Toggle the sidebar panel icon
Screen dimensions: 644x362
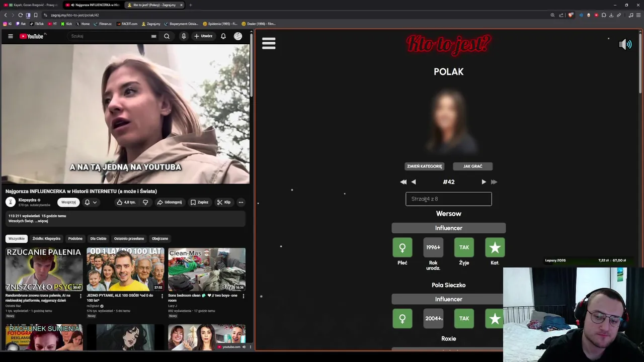coord(28,15)
